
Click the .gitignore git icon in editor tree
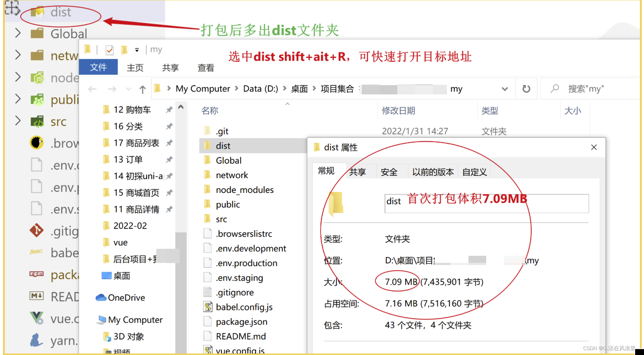point(37,230)
